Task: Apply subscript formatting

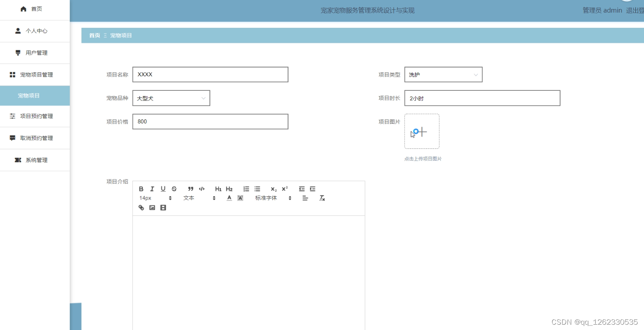Action: (x=274, y=189)
